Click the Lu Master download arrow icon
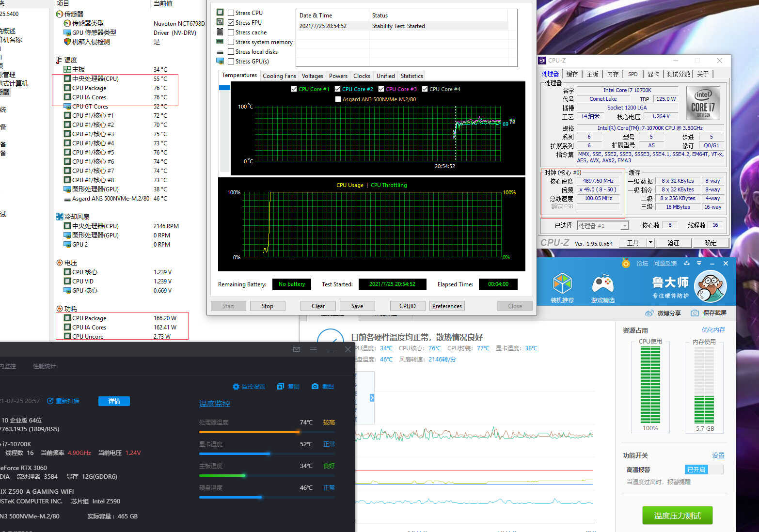Image resolution: width=759 pixels, height=532 pixels. [686, 263]
